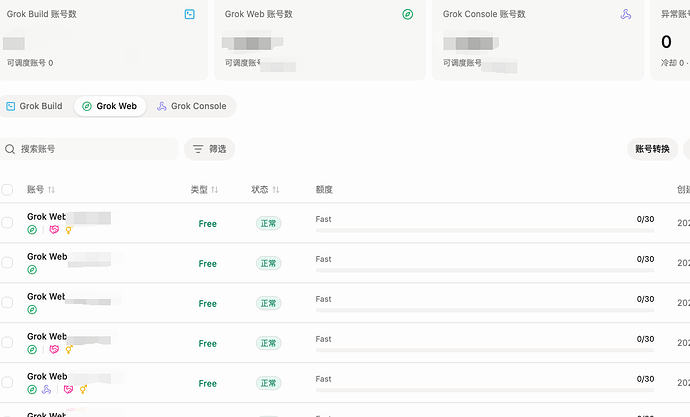Viewport: 690px width, 417px height.
Task: Click the pink handshake icon in fourth account row
Action: pyautogui.click(x=54, y=350)
